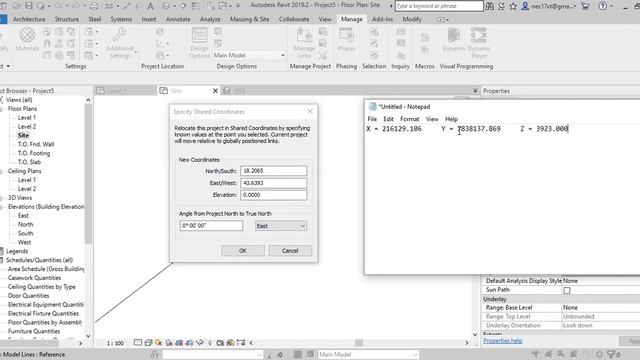
Task: Open the Add-Ins ribbon tab
Action: coord(382,19)
